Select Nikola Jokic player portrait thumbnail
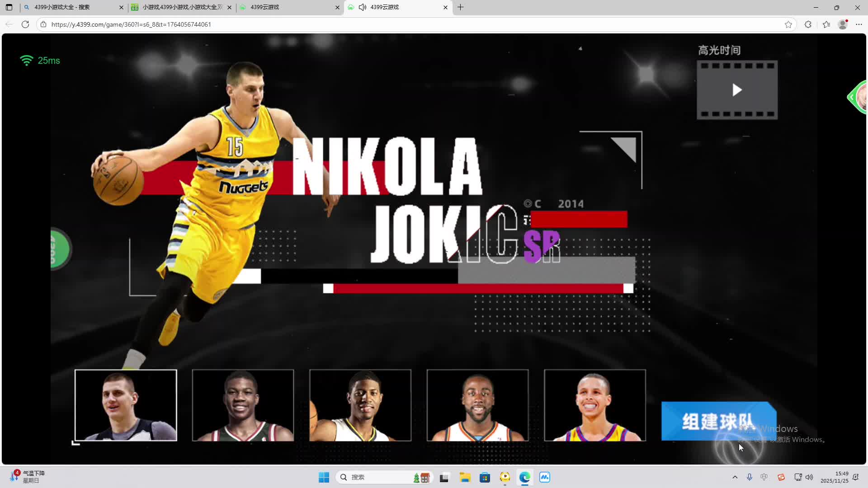The width and height of the screenshot is (868, 488). [x=126, y=405]
